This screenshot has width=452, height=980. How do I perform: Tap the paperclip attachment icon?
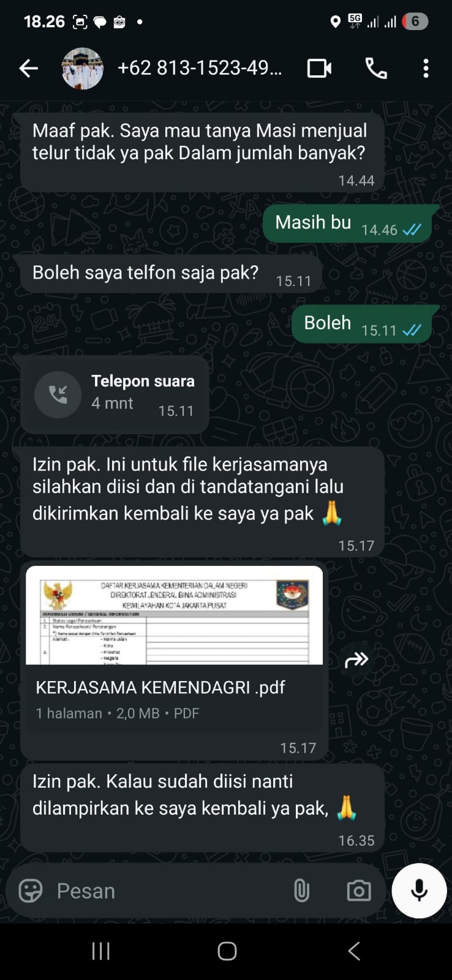coord(301,891)
